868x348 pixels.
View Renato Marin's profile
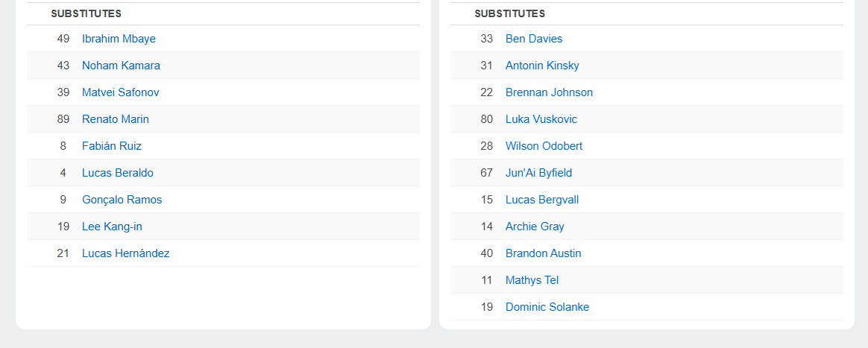[x=116, y=119]
